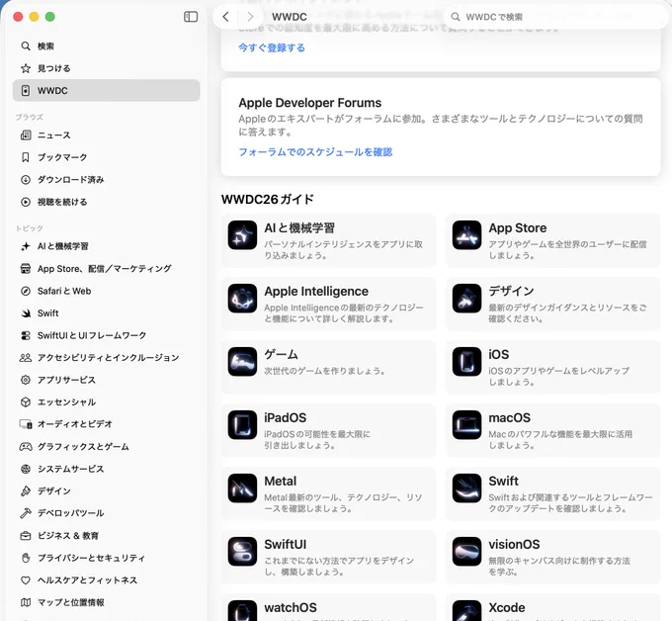The image size is (672, 621).
Task: Open the watchOS guide card
Action: (329, 607)
